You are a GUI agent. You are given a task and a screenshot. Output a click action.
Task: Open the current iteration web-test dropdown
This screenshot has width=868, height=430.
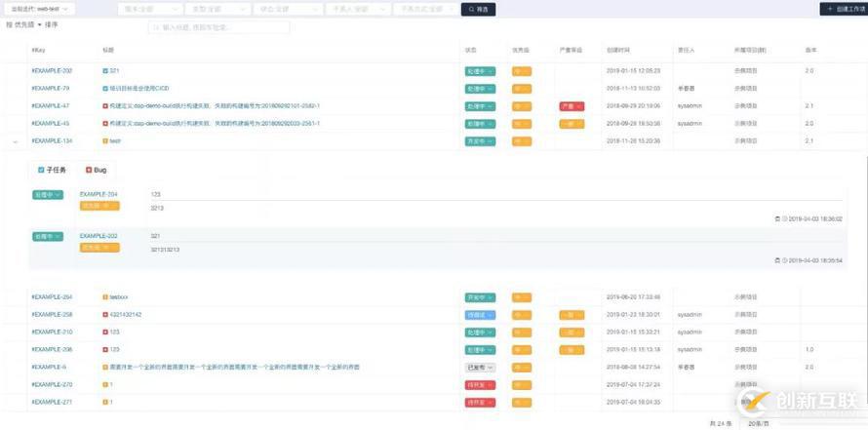tap(40, 9)
